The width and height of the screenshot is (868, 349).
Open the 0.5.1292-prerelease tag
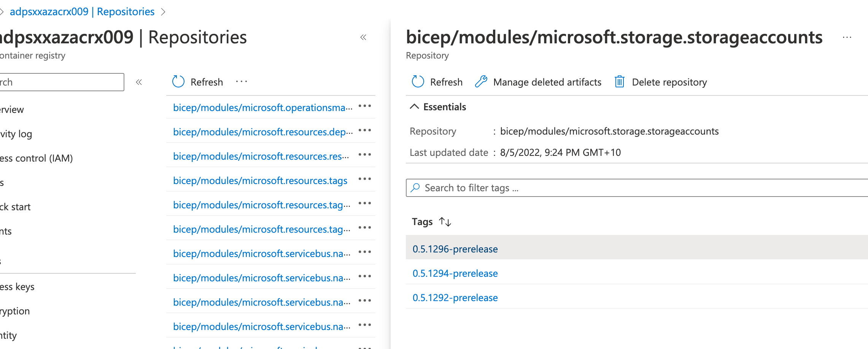[x=455, y=298]
